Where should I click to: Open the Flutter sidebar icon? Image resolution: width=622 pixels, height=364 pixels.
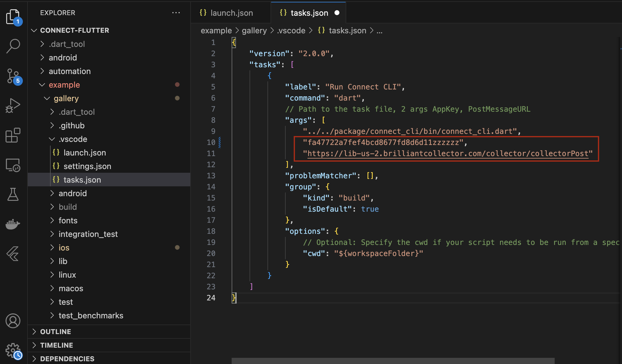(x=13, y=254)
